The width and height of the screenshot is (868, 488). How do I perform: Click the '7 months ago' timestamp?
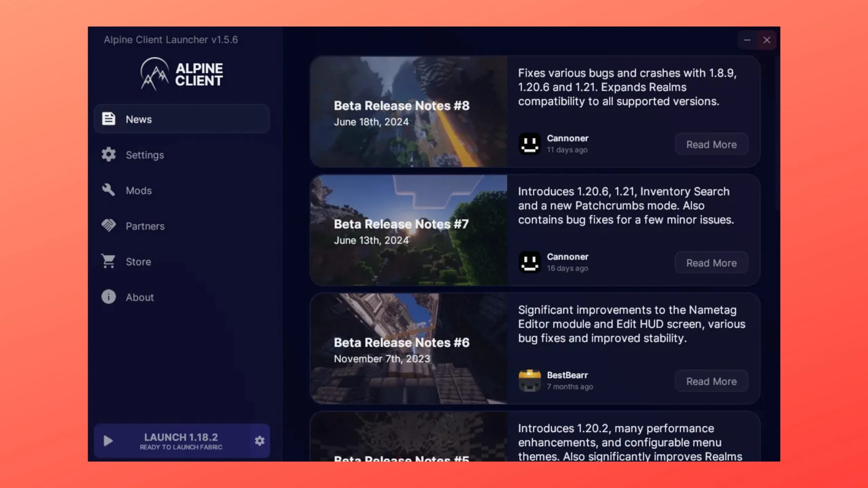[570, 386]
